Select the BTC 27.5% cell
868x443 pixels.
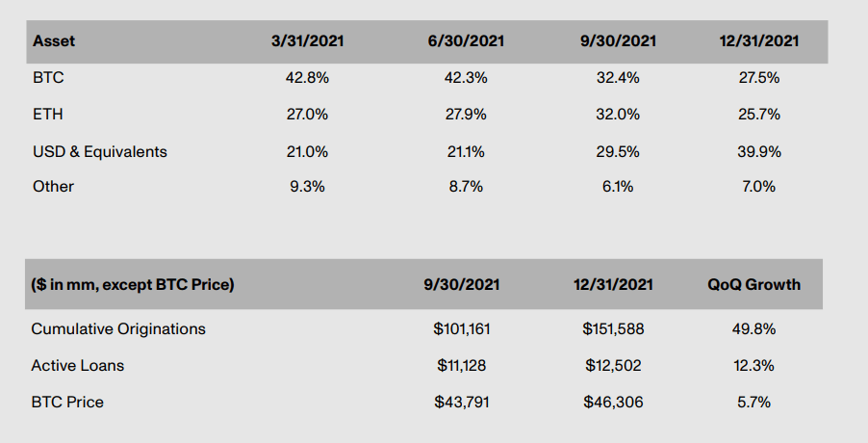click(758, 78)
